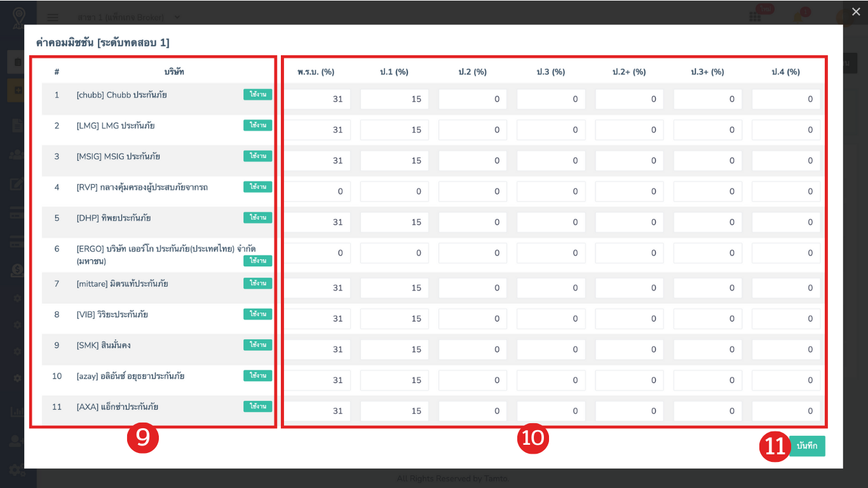Select the [VIB] วิริยะประกันภัย company name

pyautogui.click(x=112, y=315)
